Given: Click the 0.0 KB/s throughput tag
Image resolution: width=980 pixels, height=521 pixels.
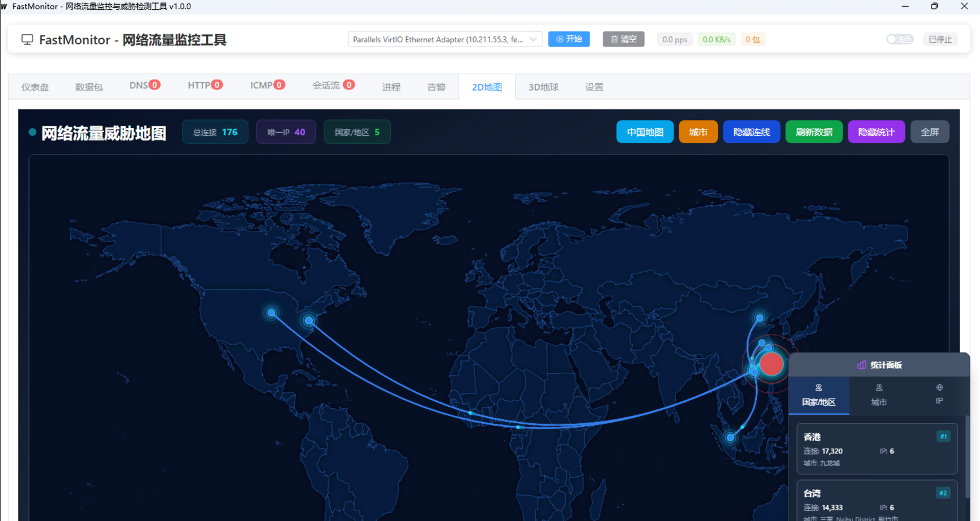Looking at the screenshot, I should tap(716, 39).
